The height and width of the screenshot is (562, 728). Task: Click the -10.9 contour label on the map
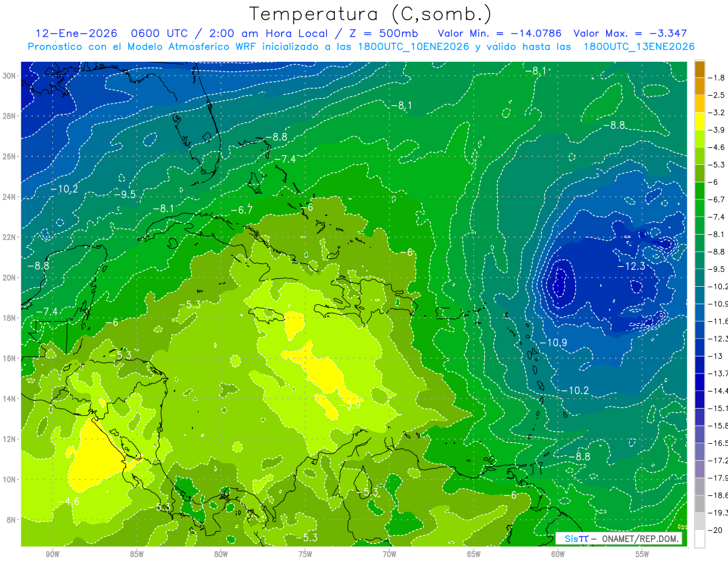[x=553, y=343]
